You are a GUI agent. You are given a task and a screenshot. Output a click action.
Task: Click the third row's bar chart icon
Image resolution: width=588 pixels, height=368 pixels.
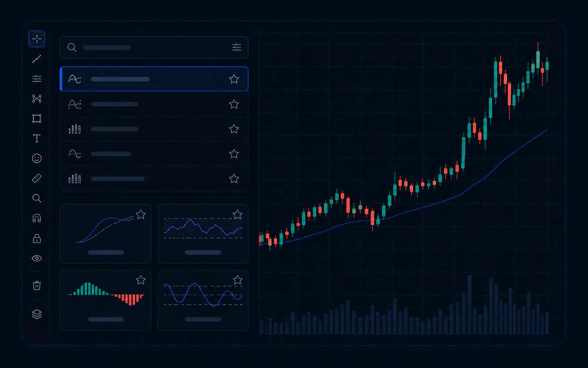tap(75, 129)
